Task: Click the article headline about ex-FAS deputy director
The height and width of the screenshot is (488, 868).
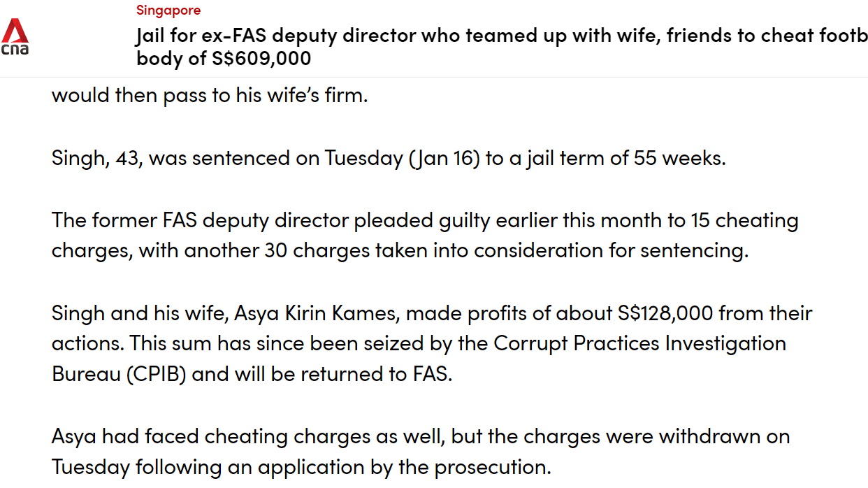Action: click(502, 46)
